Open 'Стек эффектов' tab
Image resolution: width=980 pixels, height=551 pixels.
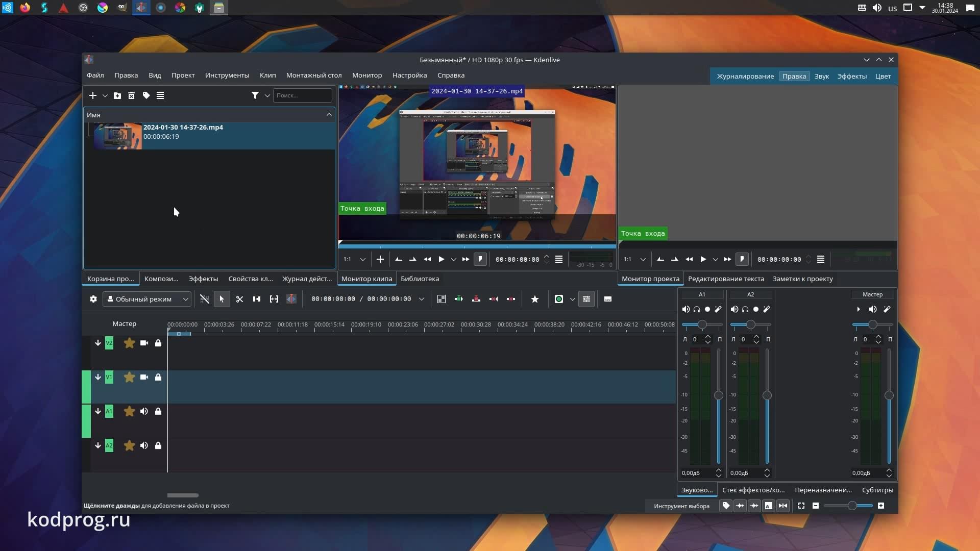click(753, 490)
